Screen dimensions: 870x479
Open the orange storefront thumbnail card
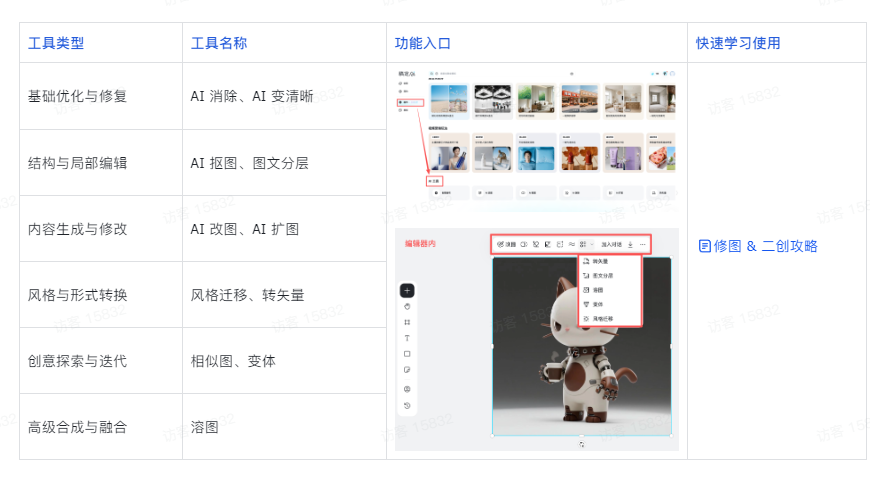point(580,101)
